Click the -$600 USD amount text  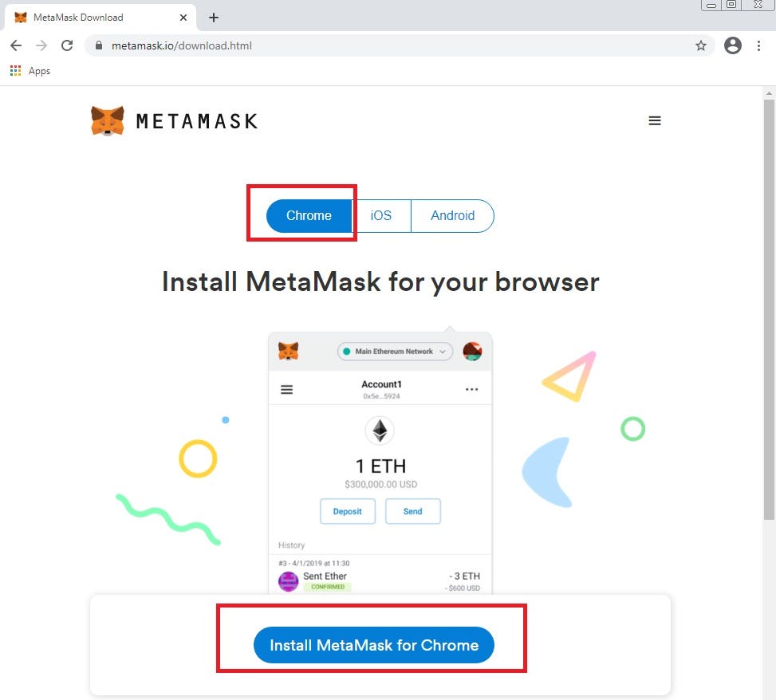[x=463, y=588]
